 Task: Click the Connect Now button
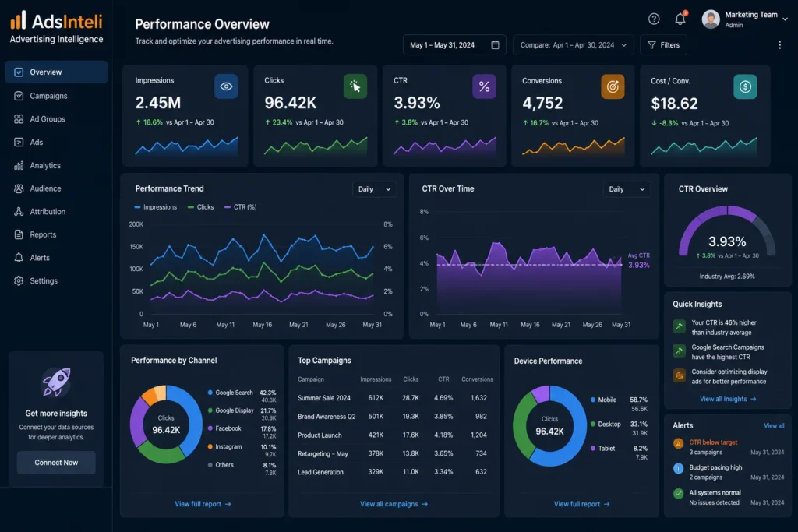pos(56,463)
